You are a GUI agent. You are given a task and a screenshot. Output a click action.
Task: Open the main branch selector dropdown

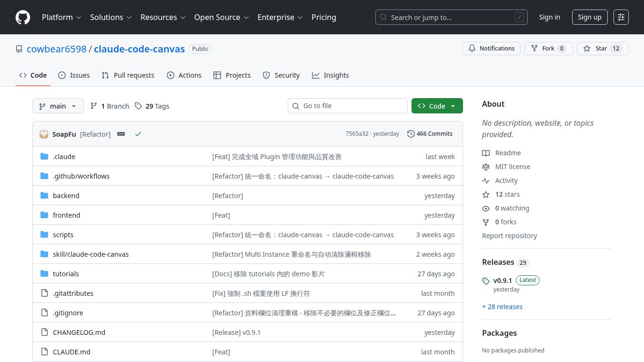pyautogui.click(x=58, y=106)
